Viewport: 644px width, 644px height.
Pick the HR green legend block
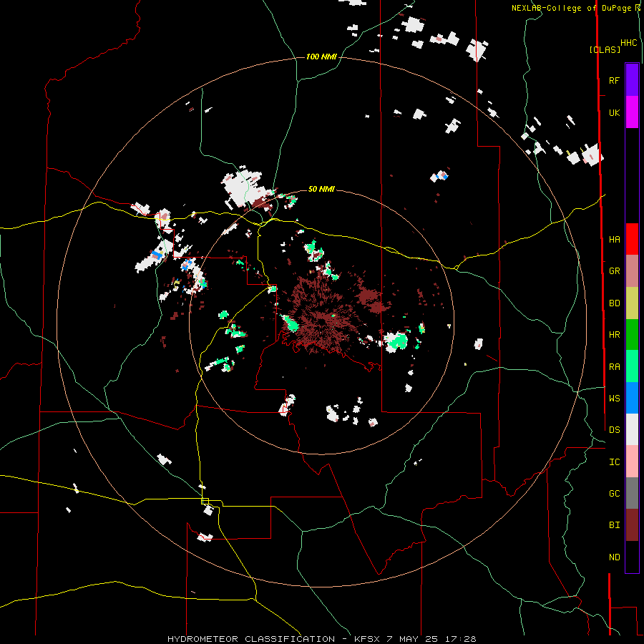pyautogui.click(x=632, y=335)
